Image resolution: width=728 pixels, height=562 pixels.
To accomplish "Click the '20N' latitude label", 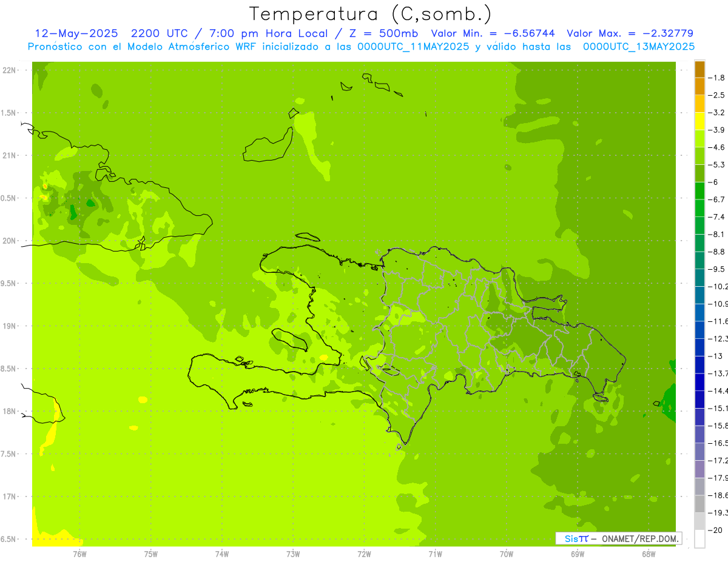I will [10, 241].
